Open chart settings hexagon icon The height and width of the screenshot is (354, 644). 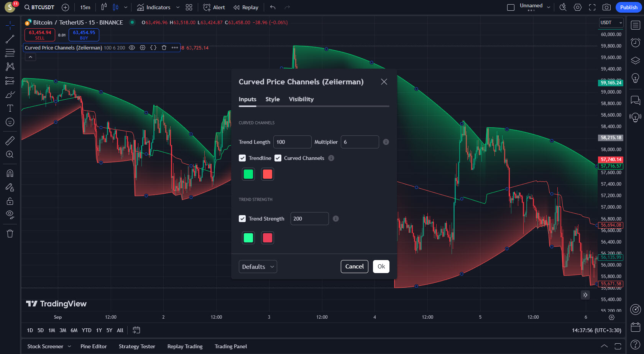point(578,7)
